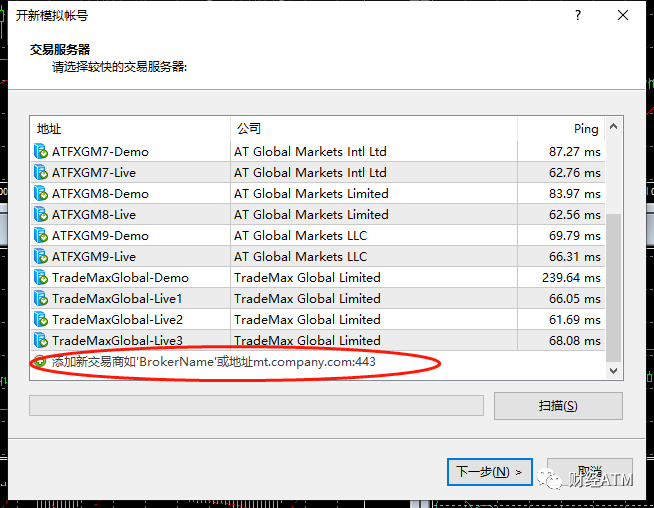Screen dimensions: 654x508
Task: Click the 62.56 ms ping value
Action: click(575, 214)
